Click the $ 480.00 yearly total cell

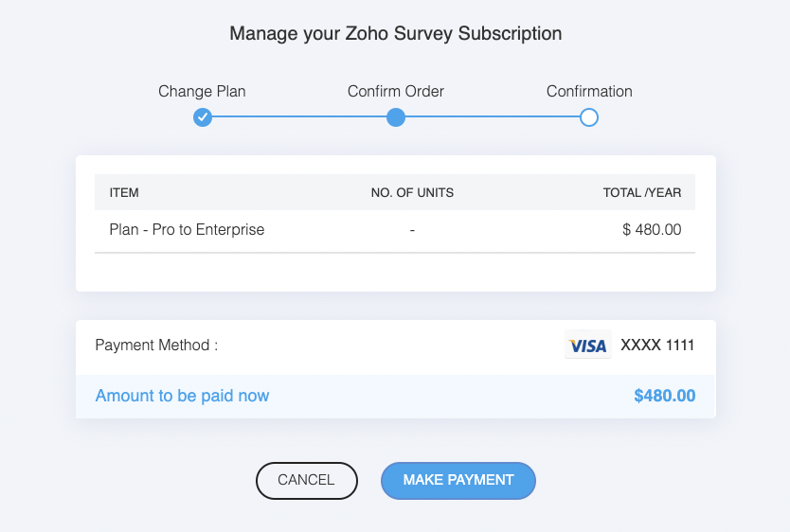tap(652, 229)
